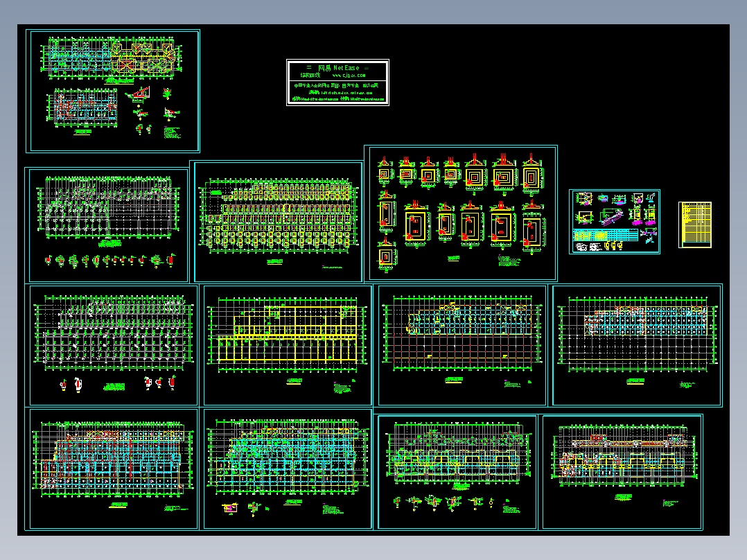Select the sheet with yellow beam layout plan
Image resolution: width=747 pixels, height=560 pixels.
pos(288,346)
